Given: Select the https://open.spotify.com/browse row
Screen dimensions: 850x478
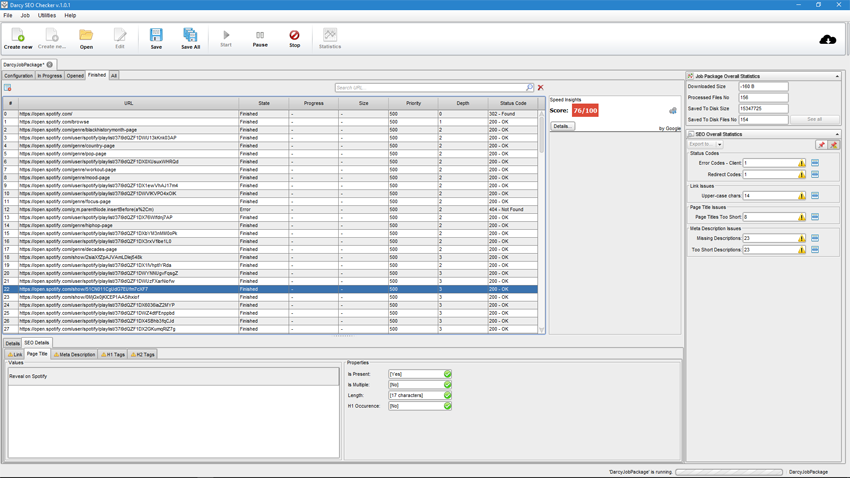Looking at the screenshot, I should pos(271,122).
